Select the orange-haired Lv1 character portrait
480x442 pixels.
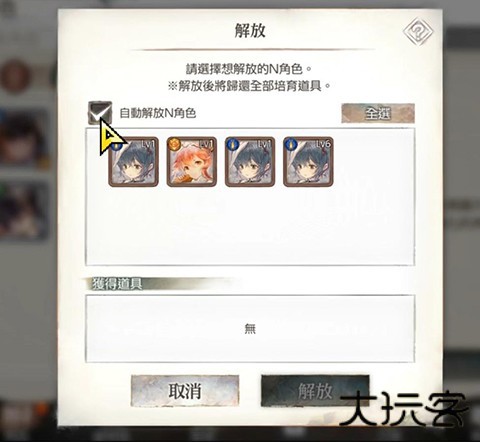(x=192, y=162)
